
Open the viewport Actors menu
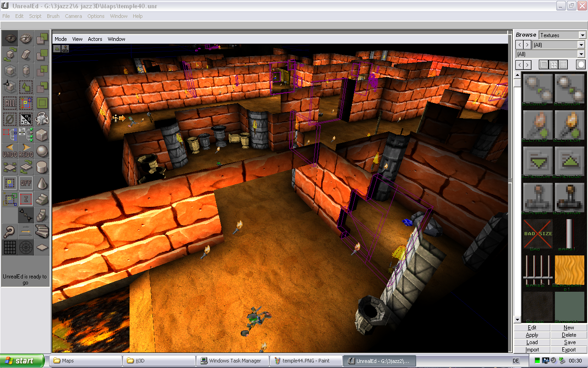pyautogui.click(x=95, y=39)
